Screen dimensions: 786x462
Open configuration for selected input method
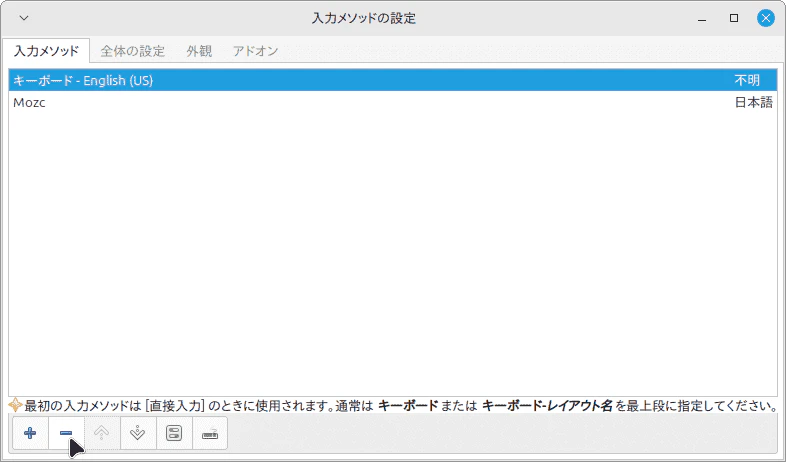(x=174, y=433)
